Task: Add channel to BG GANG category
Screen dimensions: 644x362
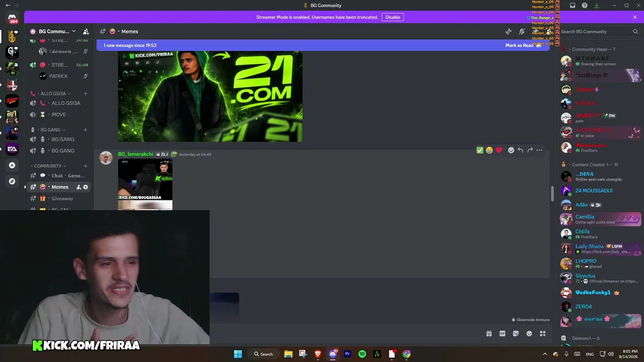Action: [x=86, y=130]
